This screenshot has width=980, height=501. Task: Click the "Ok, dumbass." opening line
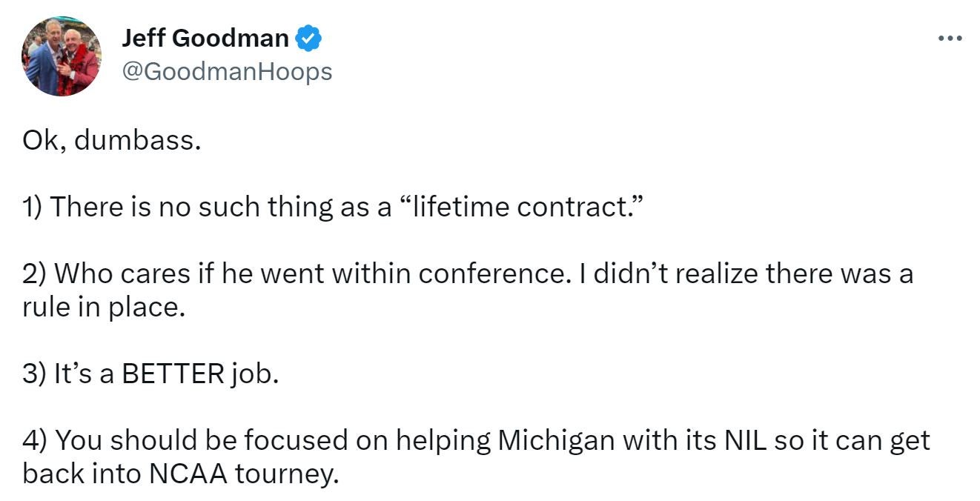tap(112, 140)
